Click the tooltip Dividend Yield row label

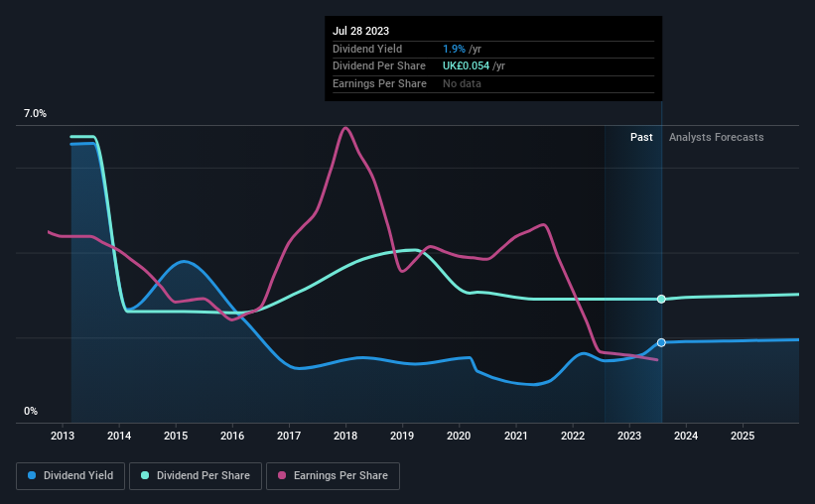(x=367, y=49)
